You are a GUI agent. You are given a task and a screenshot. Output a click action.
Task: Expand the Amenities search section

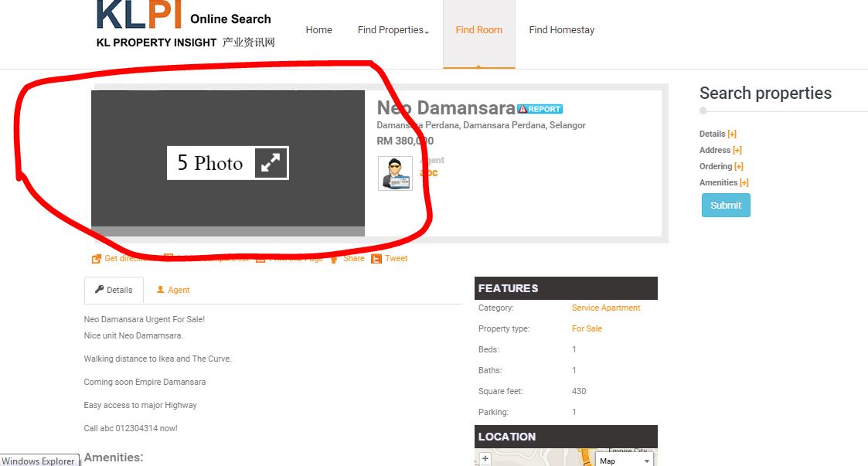[x=744, y=182]
